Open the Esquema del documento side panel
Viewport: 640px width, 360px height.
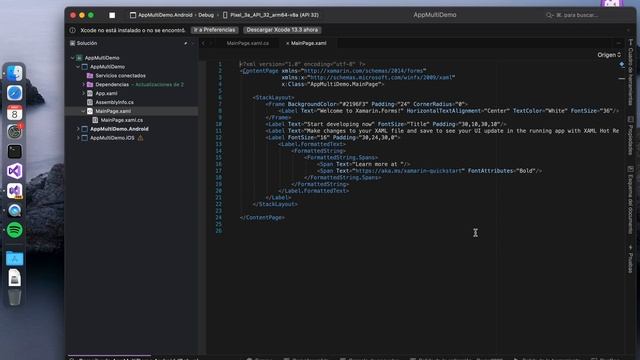pyautogui.click(x=631, y=200)
